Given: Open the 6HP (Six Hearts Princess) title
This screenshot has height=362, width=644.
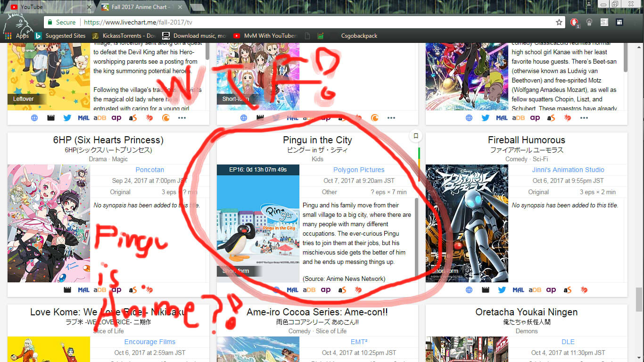Looking at the screenshot, I should 108,140.
